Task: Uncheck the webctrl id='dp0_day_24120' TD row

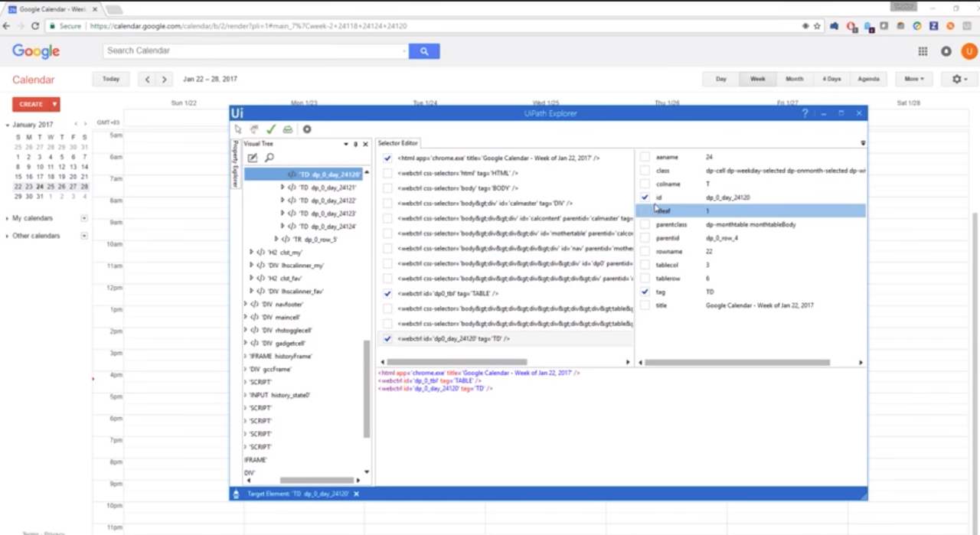Action: [387, 338]
